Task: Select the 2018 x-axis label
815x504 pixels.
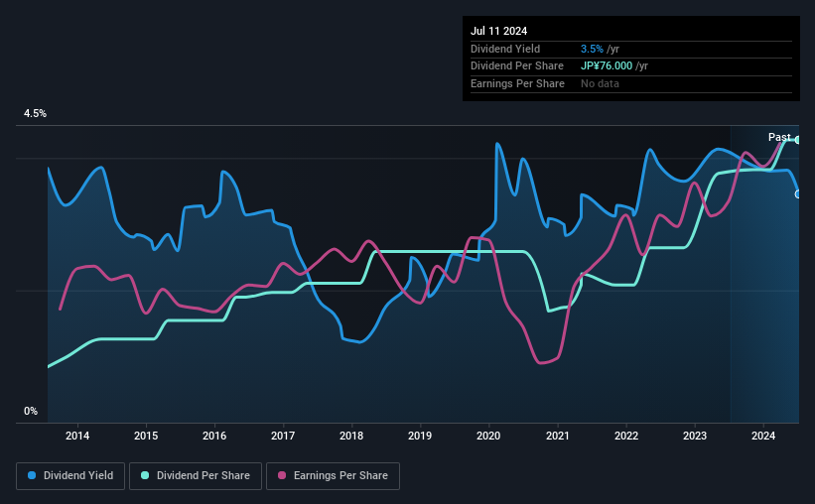Action: tap(351, 436)
